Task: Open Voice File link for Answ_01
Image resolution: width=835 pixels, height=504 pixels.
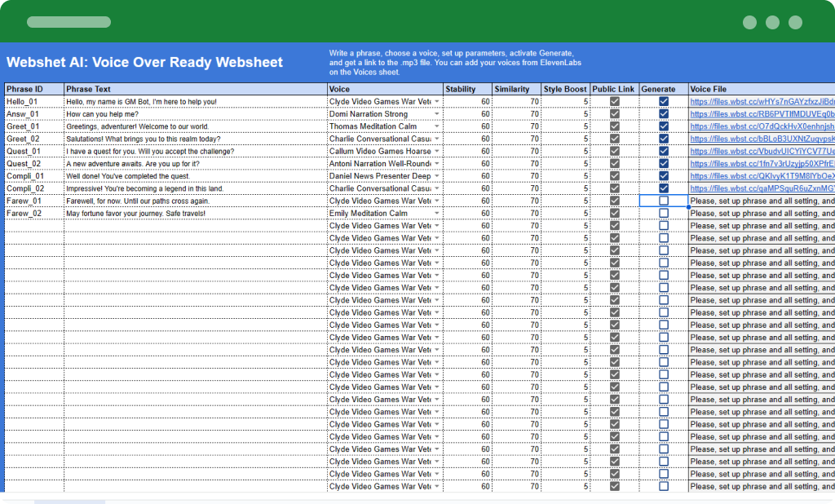Action: pos(762,113)
